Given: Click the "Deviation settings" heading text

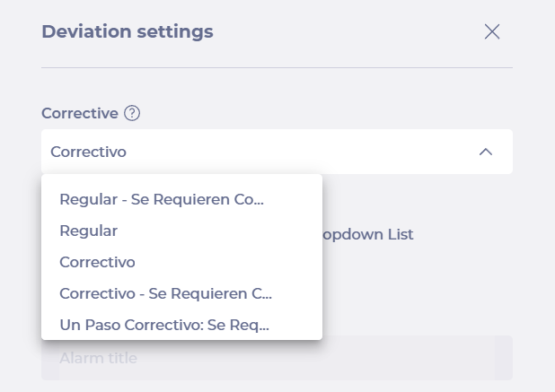Looking at the screenshot, I should coord(128,31).
